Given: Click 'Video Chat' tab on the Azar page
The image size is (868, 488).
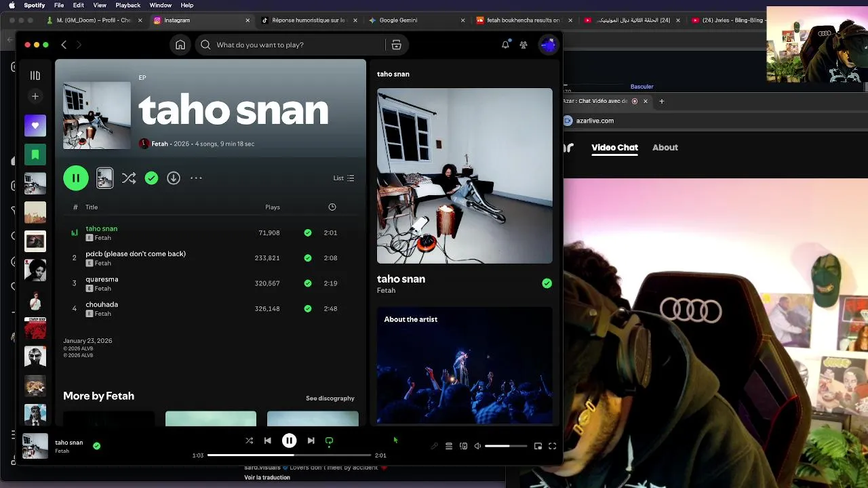Looking at the screenshot, I should pyautogui.click(x=614, y=147).
